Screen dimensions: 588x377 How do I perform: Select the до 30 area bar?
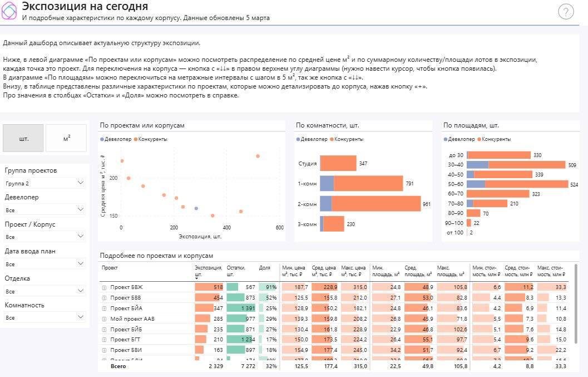click(x=499, y=155)
